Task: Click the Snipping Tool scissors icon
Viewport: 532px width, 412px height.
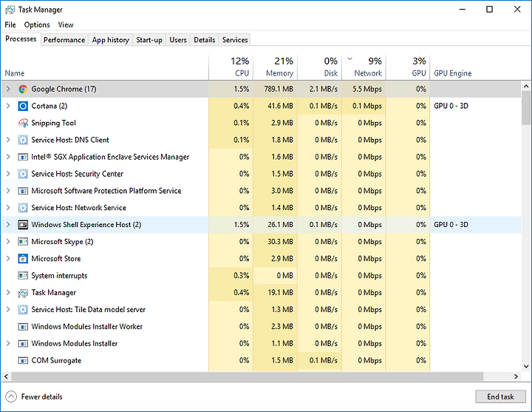Action: (23, 123)
